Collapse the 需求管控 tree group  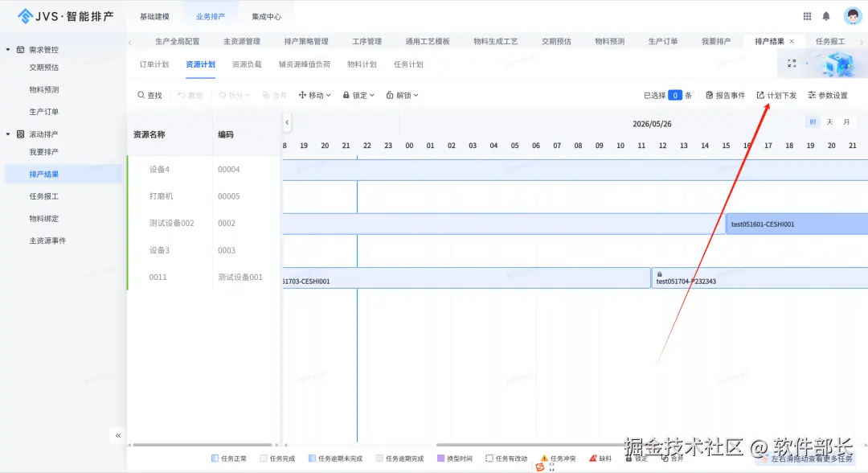tap(8, 49)
